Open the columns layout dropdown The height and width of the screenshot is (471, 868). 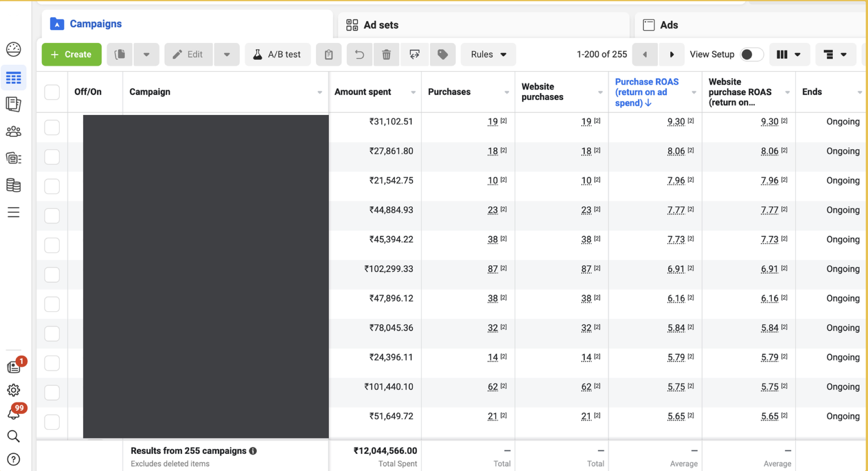(x=789, y=54)
